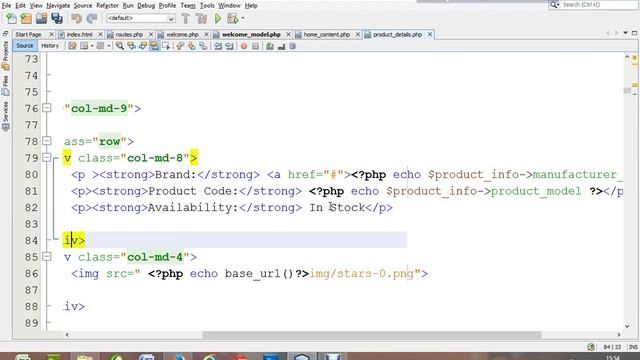Image resolution: width=640 pixels, height=360 pixels.
Task: Open the Projects side panel
Action: pos(5,55)
